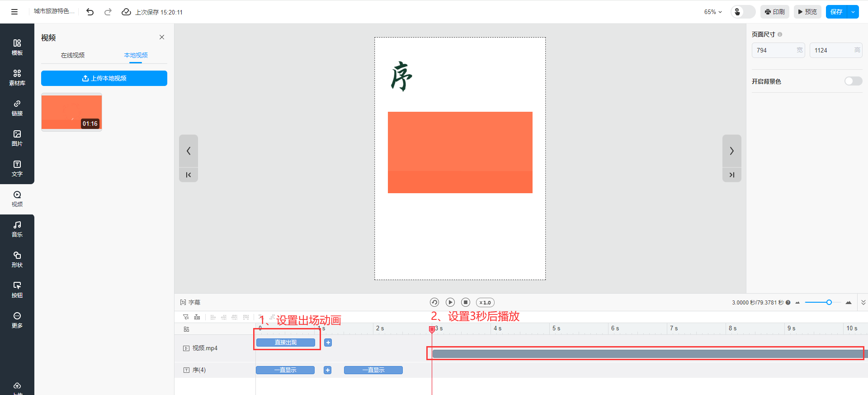Open the 65% zoom dropdown
Image resolution: width=868 pixels, height=395 pixels.
[713, 12]
